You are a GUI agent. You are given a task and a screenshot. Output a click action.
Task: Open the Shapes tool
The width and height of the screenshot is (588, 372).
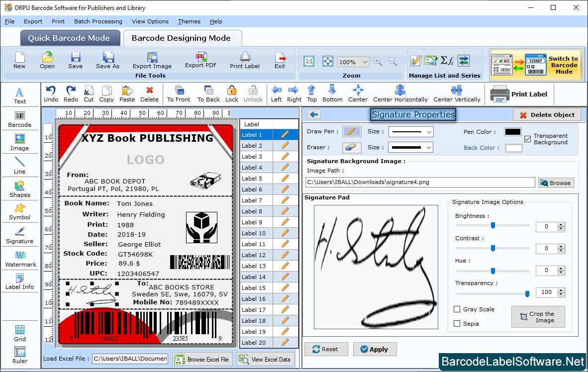pos(19,189)
